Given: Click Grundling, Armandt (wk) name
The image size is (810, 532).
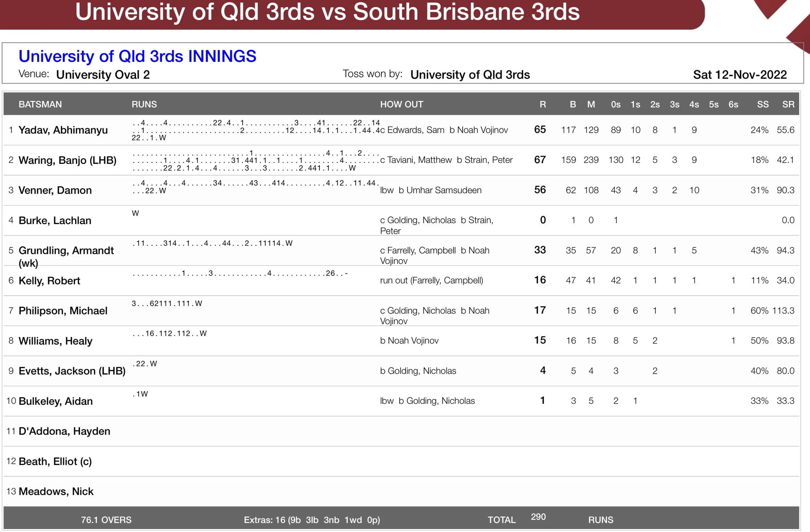Looking at the screenshot, I should pyautogui.click(x=66, y=251).
